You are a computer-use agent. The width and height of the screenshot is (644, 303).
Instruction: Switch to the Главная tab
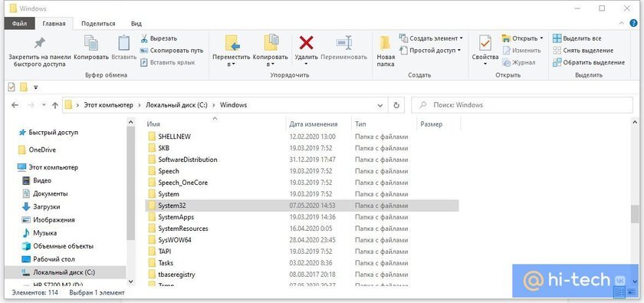[x=54, y=24]
